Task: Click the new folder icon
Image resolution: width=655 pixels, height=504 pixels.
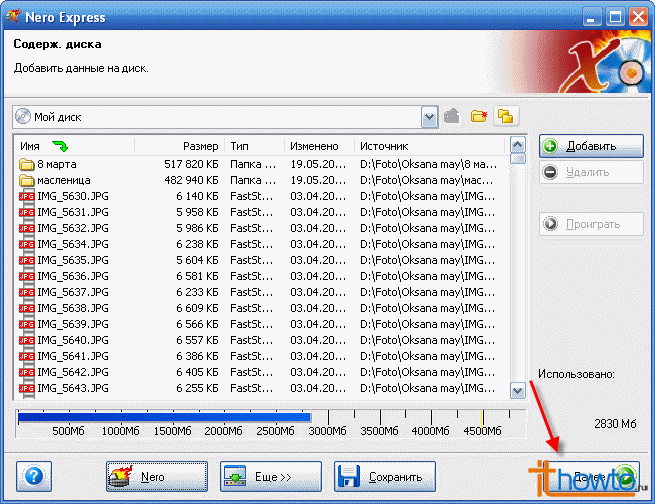Action: pyautogui.click(x=478, y=116)
